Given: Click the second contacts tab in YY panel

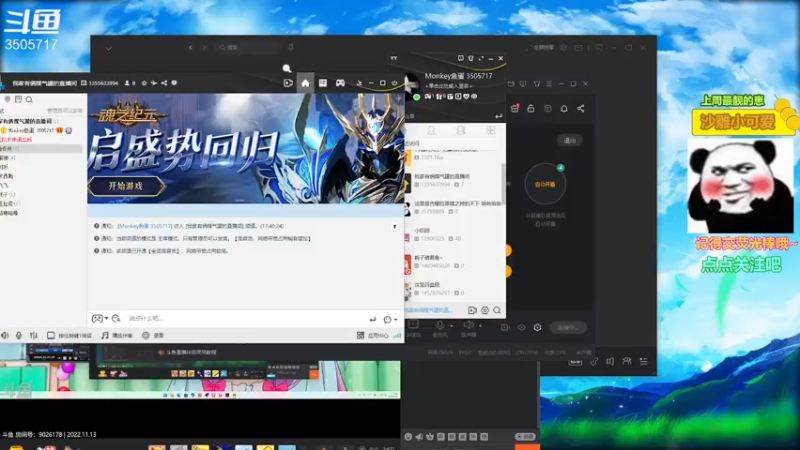Looking at the screenshot, I should click(x=461, y=131).
